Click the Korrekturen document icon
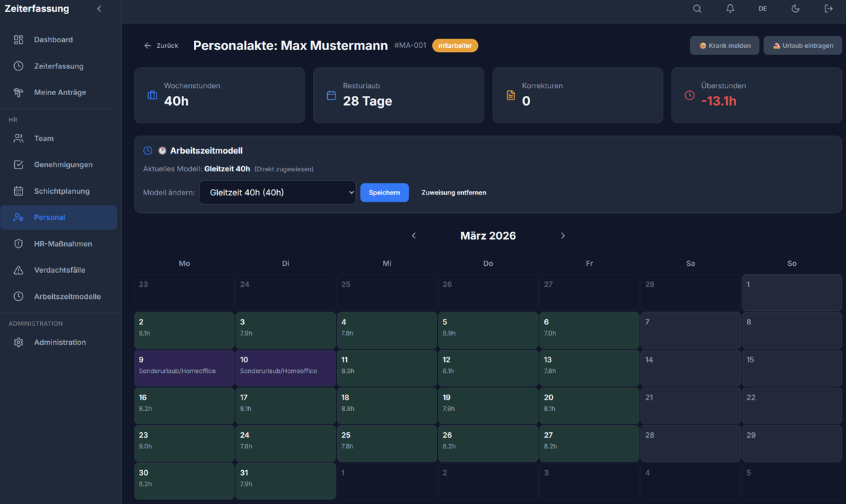The height and width of the screenshot is (504, 846). [510, 95]
